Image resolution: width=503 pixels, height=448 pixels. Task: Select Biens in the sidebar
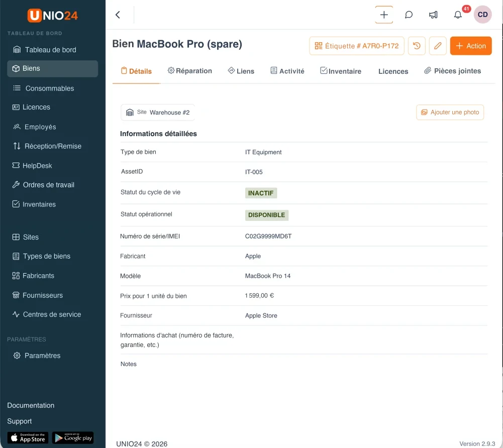click(53, 69)
